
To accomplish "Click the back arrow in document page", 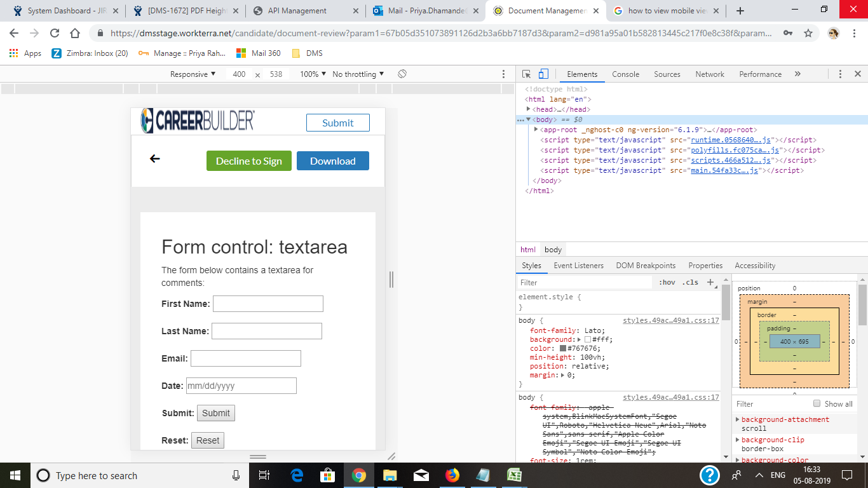I will pos(154,158).
